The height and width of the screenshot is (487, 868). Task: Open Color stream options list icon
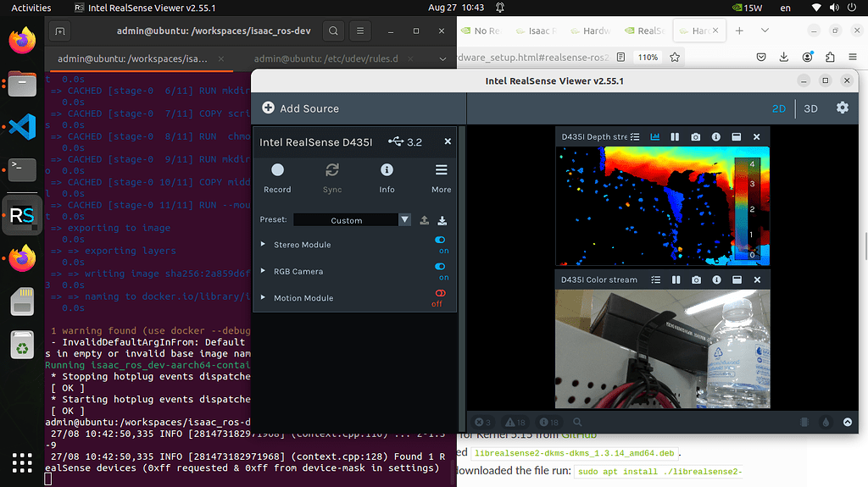tap(656, 280)
